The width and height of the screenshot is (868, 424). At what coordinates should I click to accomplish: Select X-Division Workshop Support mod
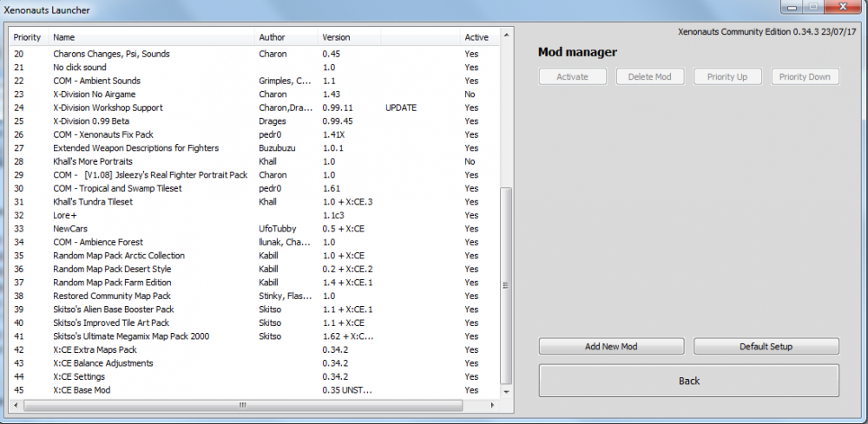click(x=254, y=108)
